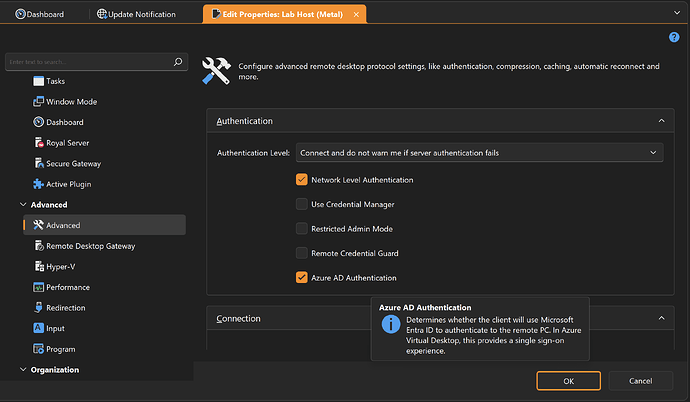Click the OK button
690x402 pixels.
click(568, 381)
